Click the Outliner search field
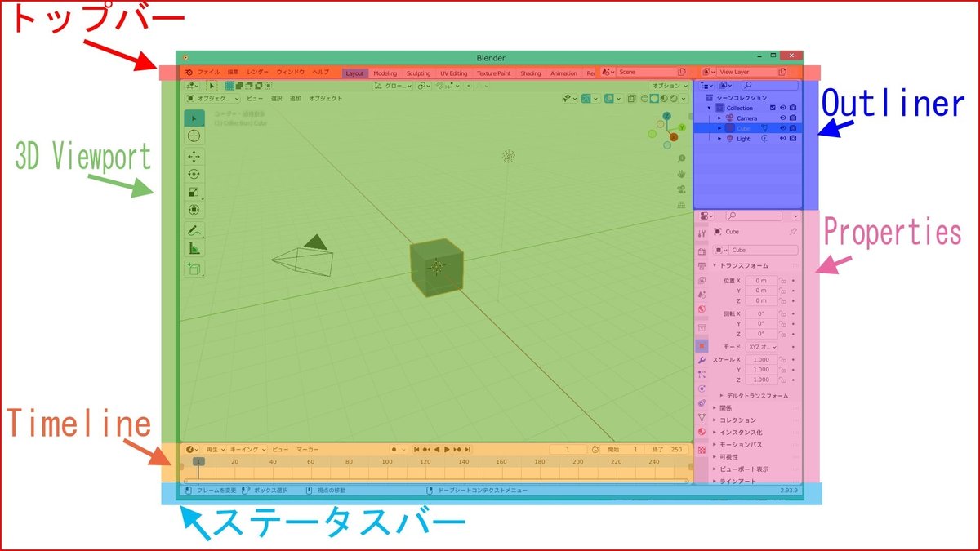 click(770, 85)
